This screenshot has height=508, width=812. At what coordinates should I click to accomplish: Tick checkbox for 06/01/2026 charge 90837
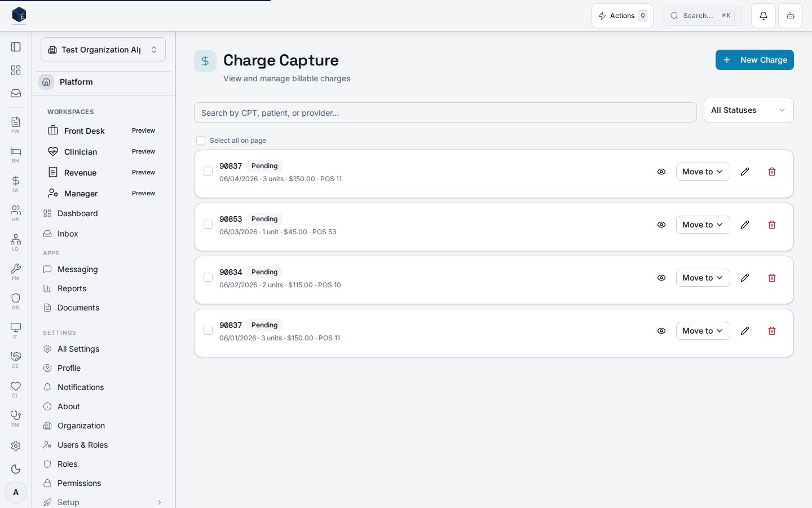click(208, 330)
